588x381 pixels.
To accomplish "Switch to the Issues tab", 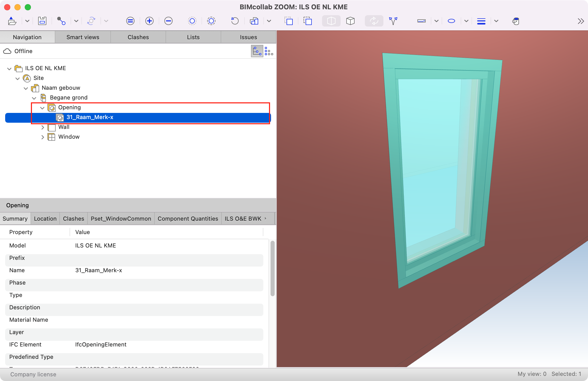I will (x=248, y=37).
